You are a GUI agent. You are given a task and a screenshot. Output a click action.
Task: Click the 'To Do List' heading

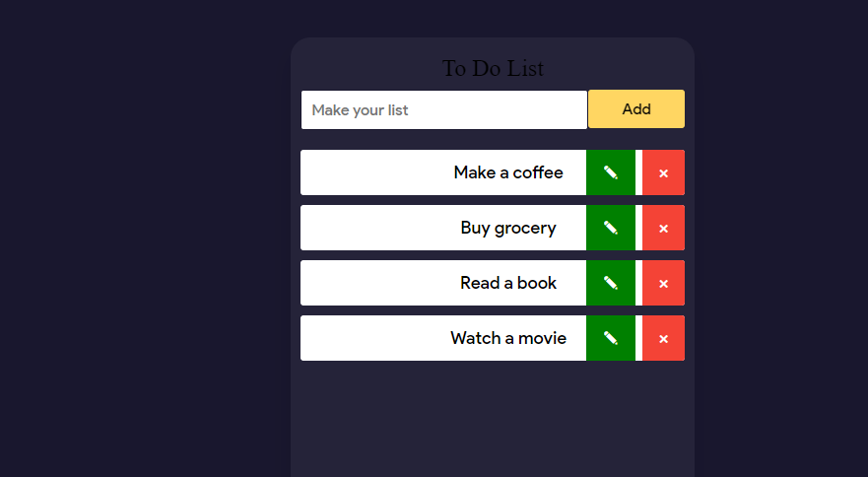point(493,68)
